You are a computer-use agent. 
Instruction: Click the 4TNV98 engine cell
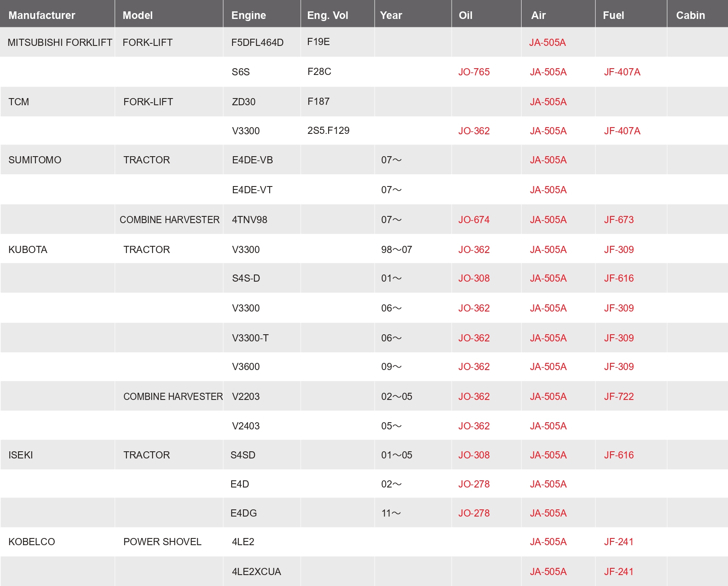(249, 220)
